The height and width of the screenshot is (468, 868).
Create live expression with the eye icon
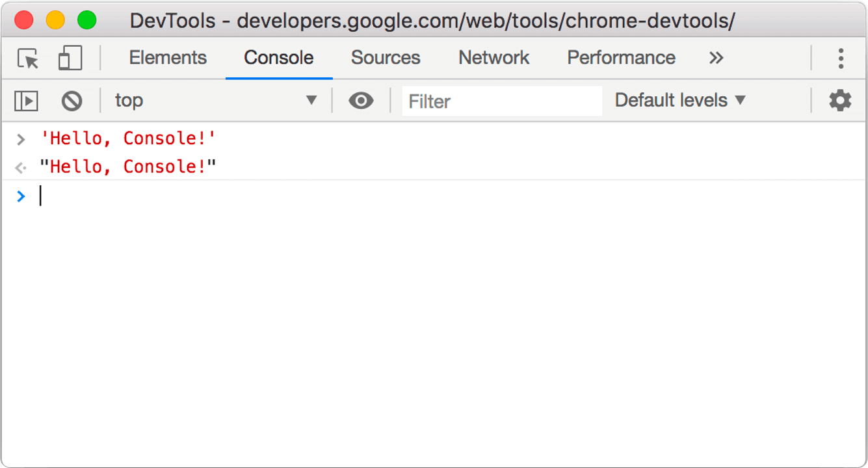pos(361,101)
